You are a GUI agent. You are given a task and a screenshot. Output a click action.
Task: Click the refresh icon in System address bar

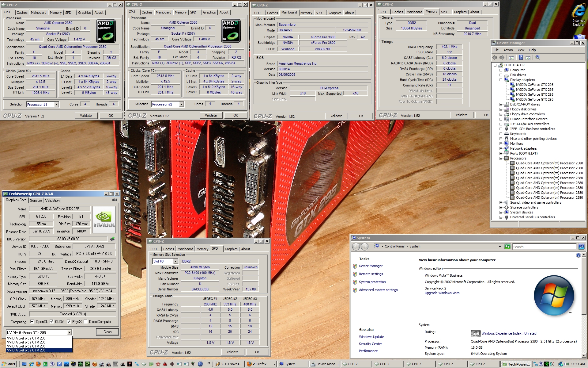(507, 247)
